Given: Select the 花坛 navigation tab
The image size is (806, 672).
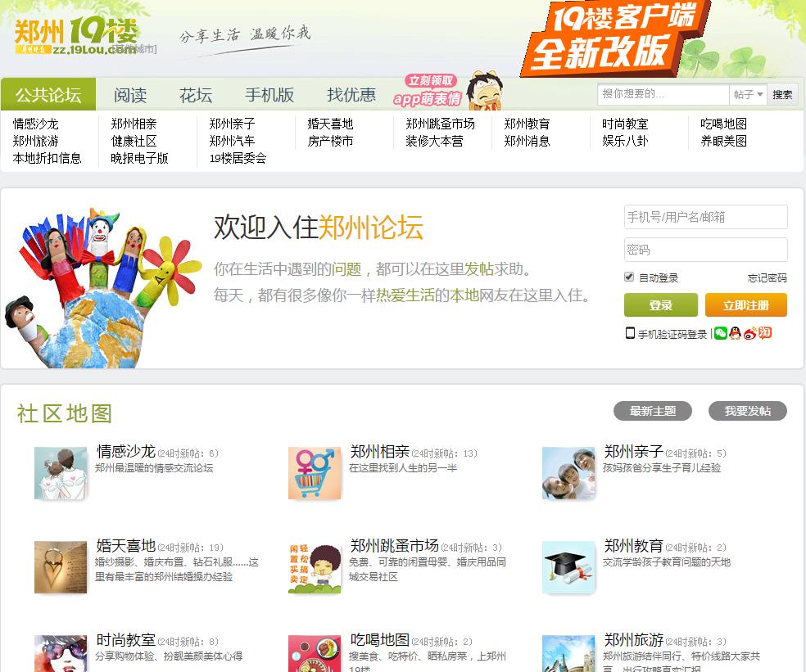Looking at the screenshot, I should pyautogui.click(x=195, y=94).
